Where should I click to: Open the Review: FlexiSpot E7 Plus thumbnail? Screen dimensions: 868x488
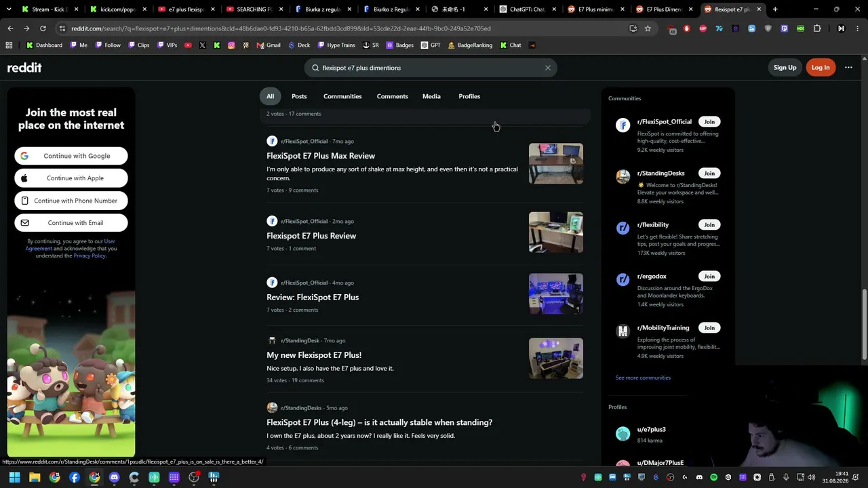[x=556, y=293]
